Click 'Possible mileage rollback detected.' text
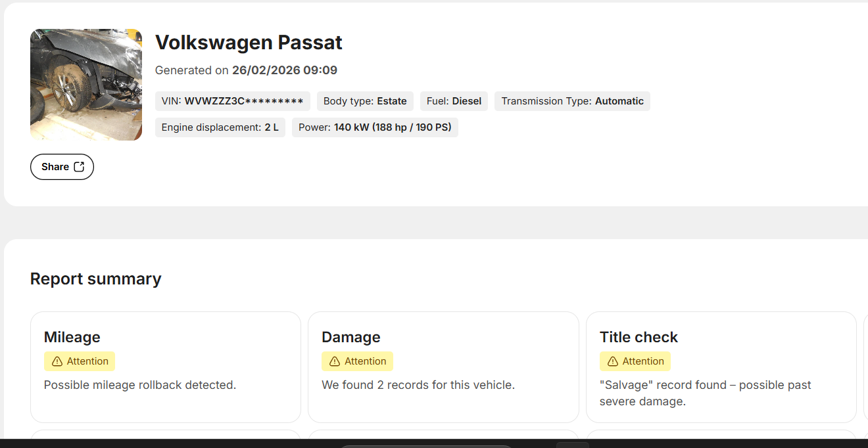The width and height of the screenshot is (868, 448). (x=140, y=385)
